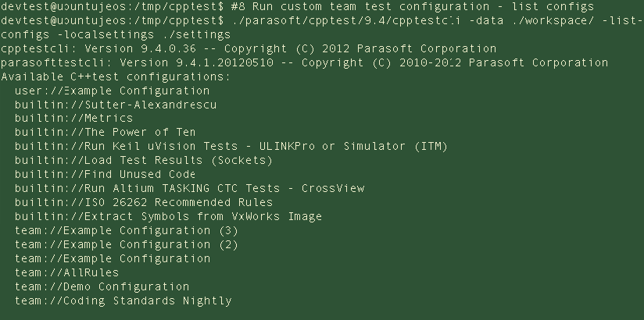
Task: Click ISO 26262 Recommended Rules entry
Action: pyautogui.click(x=144, y=203)
